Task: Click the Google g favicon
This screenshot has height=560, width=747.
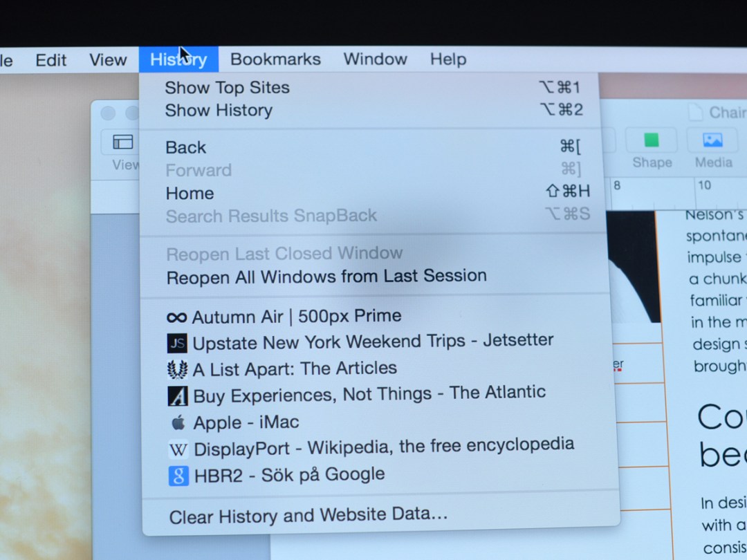Action: coord(178,476)
